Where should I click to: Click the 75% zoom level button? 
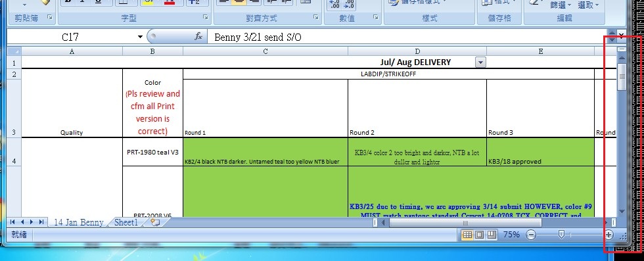pos(511,235)
